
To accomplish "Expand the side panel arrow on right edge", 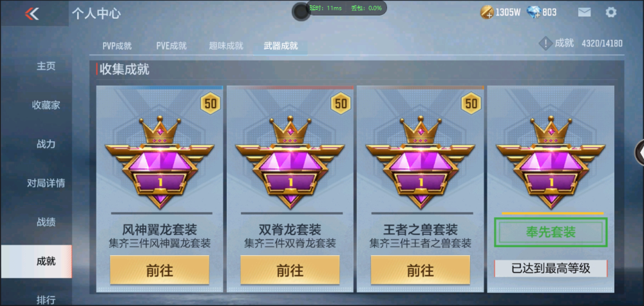I will [x=640, y=153].
